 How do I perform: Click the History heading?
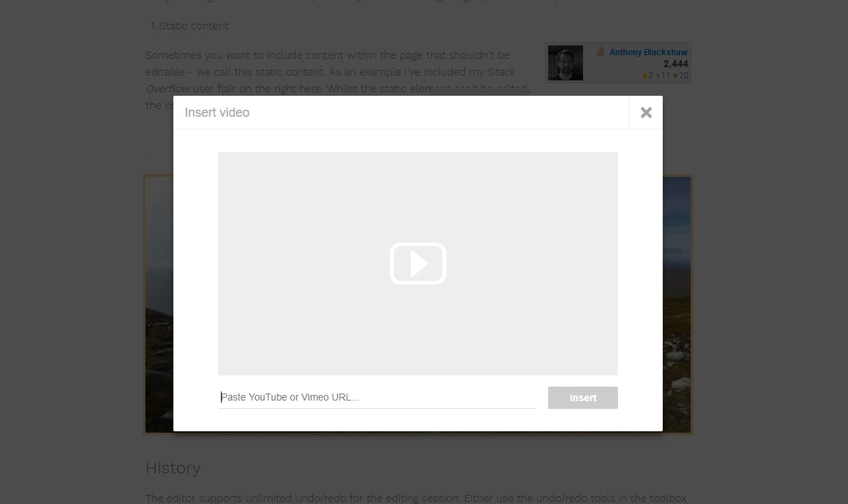[x=173, y=468]
